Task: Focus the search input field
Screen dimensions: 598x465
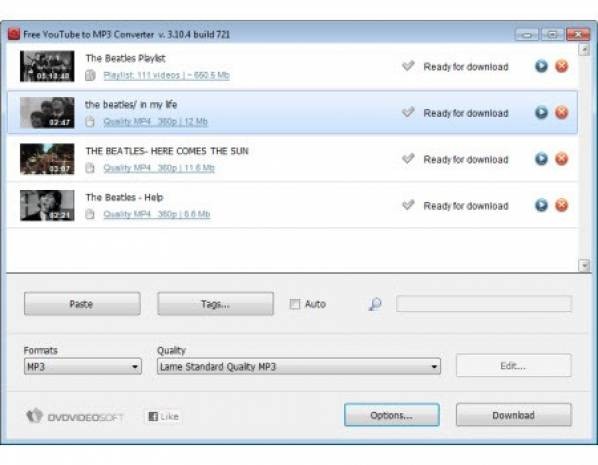Action: pyautogui.click(x=484, y=304)
